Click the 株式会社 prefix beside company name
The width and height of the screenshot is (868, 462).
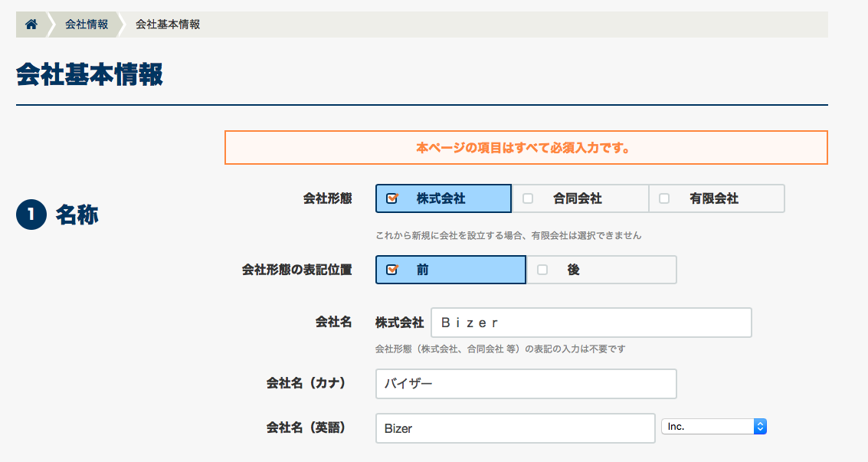click(399, 323)
